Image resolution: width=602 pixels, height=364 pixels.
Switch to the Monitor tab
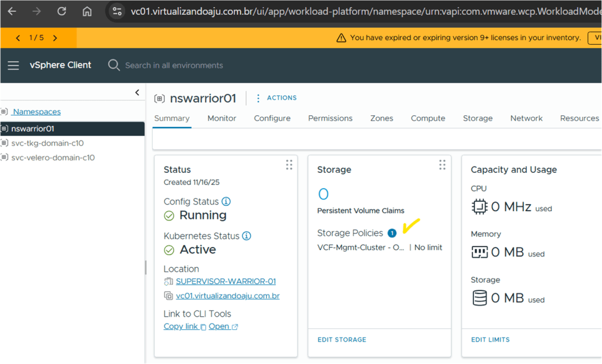pyautogui.click(x=222, y=118)
